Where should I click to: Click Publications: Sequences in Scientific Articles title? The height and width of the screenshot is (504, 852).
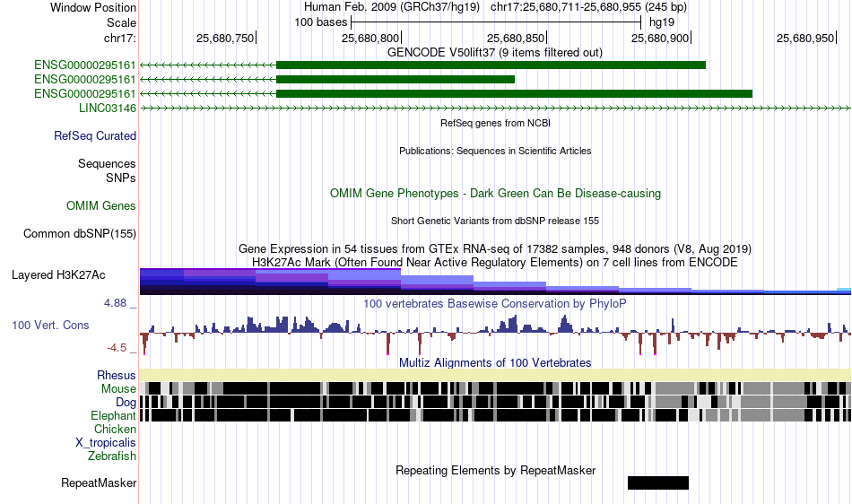point(495,151)
